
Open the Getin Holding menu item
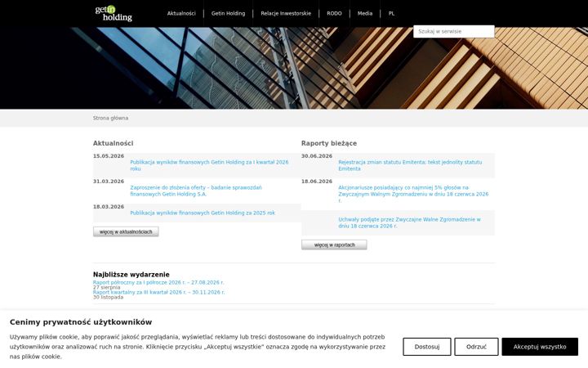[x=228, y=14]
